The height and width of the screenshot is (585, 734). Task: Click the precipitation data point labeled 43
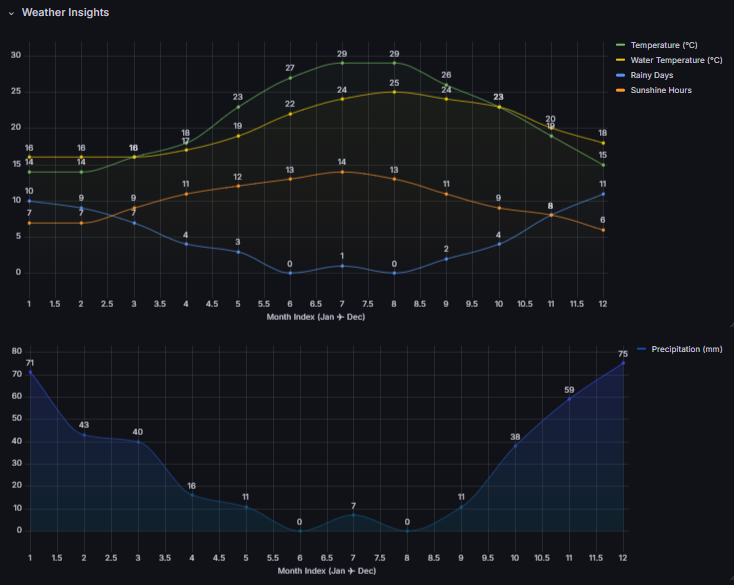[x=84, y=435]
